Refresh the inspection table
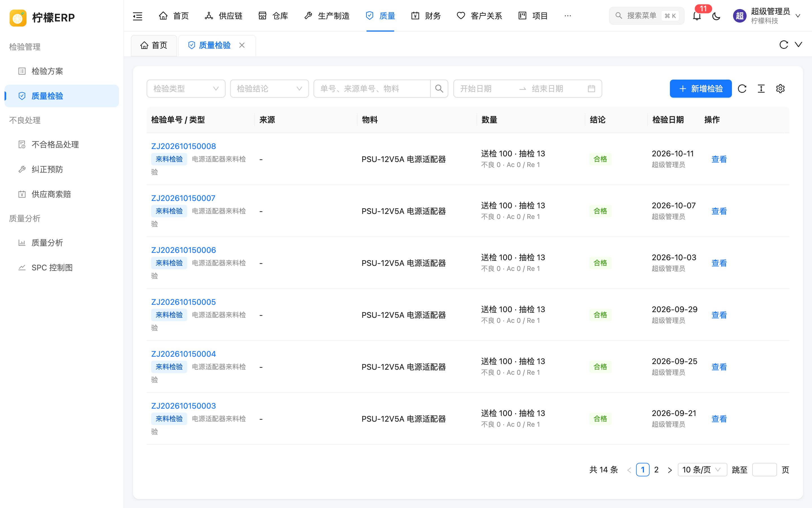This screenshot has width=812, height=508. point(742,89)
